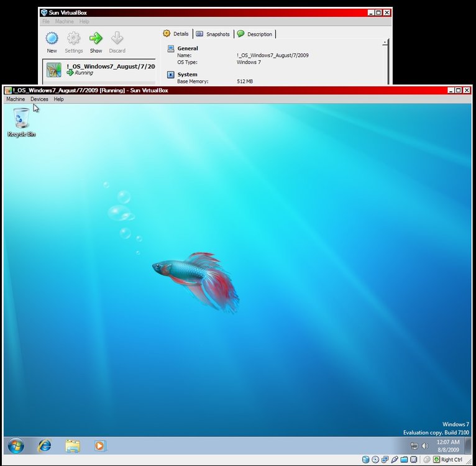Image resolution: width=476 pixels, height=466 pixels.
Task: Open the Help menu of the VM window
Action: [58, 99]
